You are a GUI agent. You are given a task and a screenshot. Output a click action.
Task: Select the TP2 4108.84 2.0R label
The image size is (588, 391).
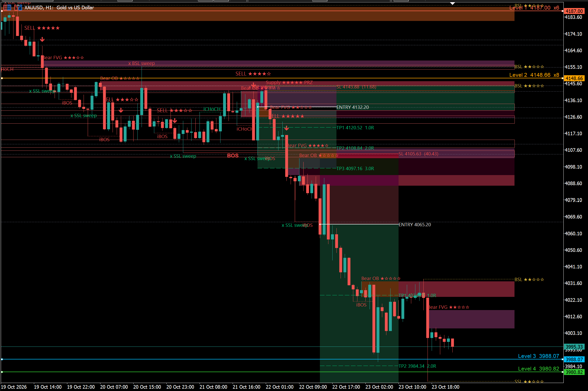point(355,148)
